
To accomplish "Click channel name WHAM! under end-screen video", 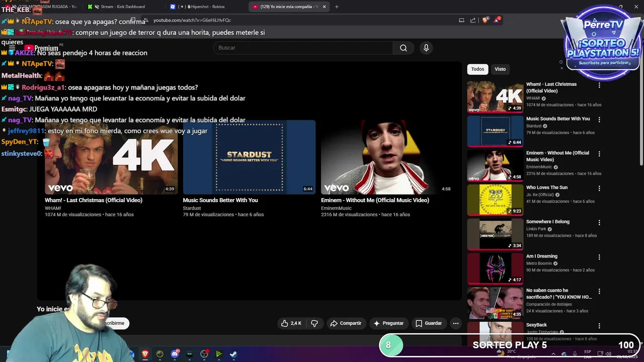I will click(53, 208).
